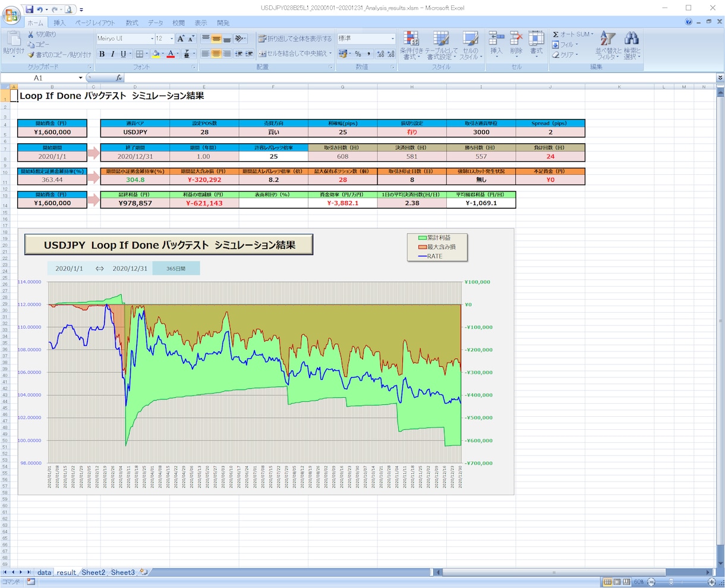This screenshot has height=588, width=725.
Task: Select the center align icon
Action: pos(216,54)
